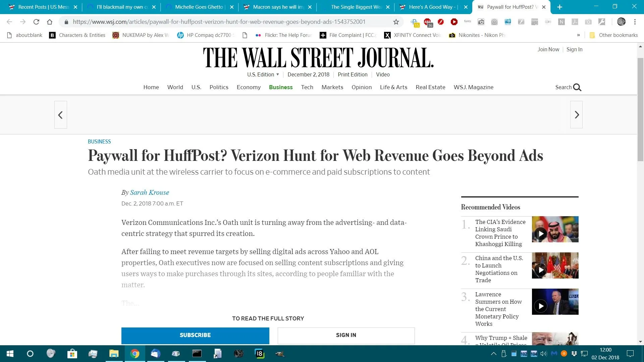Open a new browser tab
Screen dimensions: 644x362
pos(559,7)
